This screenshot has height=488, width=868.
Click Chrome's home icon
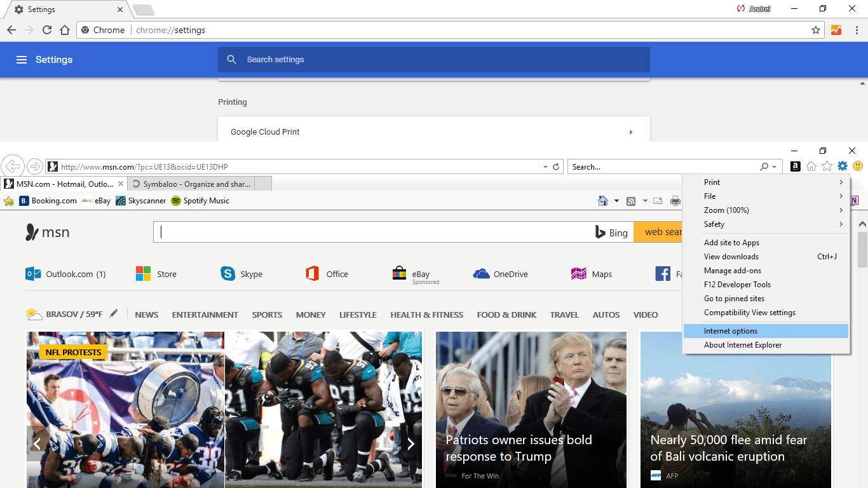click(x=65, y=30)
